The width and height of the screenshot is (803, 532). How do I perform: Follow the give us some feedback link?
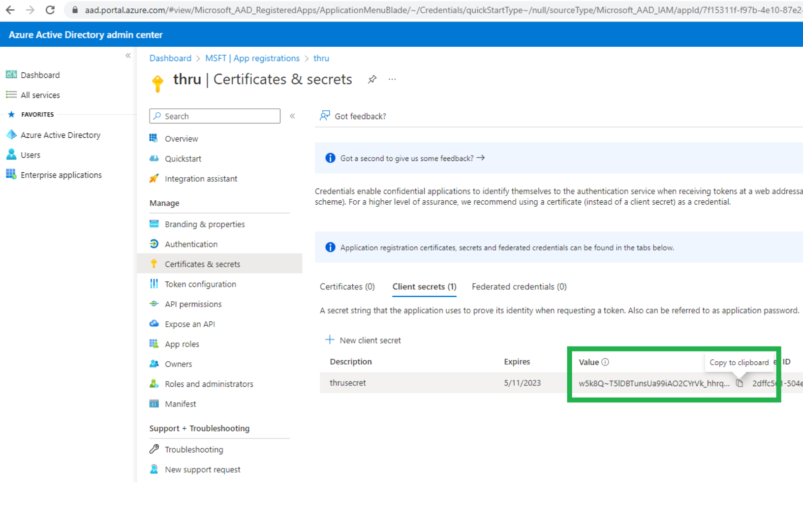(412, 158)
